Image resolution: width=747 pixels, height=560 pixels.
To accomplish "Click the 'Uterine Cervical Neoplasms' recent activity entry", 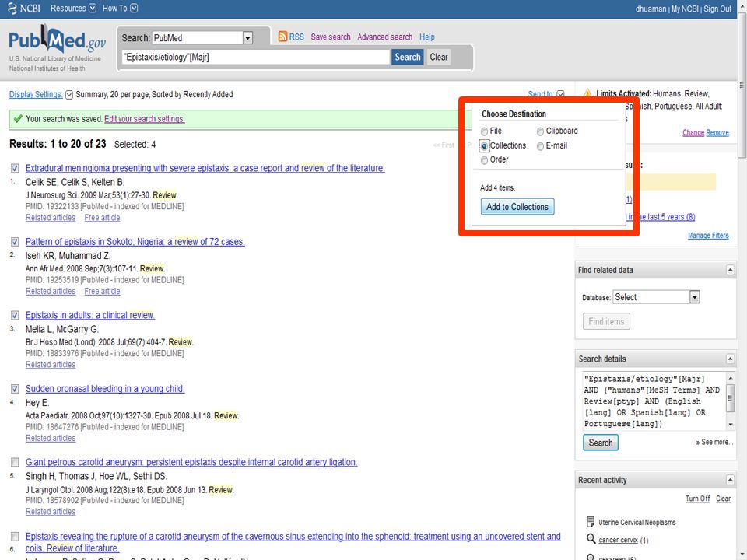I will coord(637,523).
